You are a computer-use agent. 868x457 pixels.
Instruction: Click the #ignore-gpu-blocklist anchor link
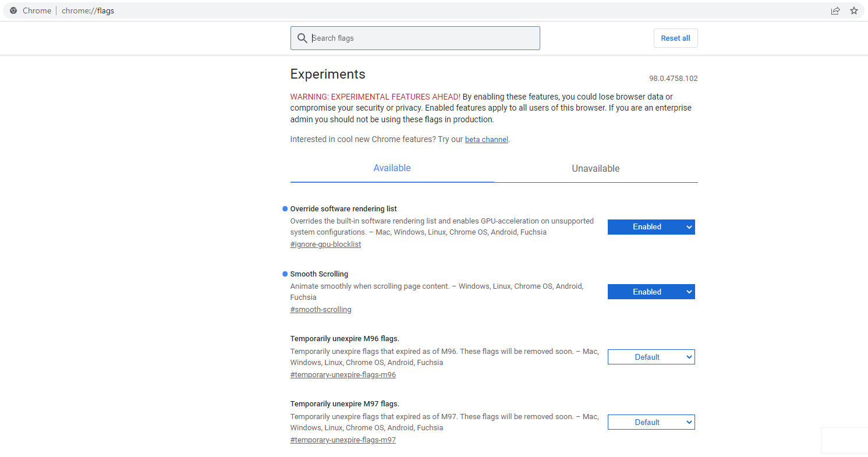tap(325, 245)
